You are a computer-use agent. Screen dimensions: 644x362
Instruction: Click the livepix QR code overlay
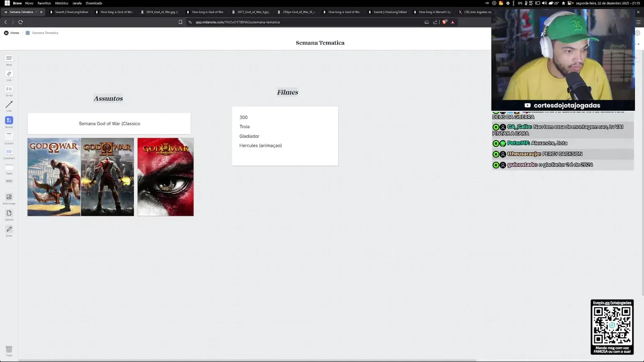click(x=612, y=327)
